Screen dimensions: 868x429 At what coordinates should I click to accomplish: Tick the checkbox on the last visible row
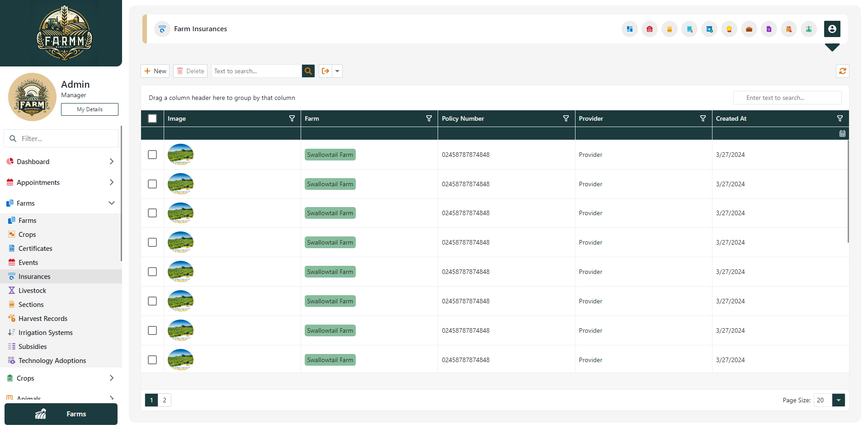click(152, 360)
